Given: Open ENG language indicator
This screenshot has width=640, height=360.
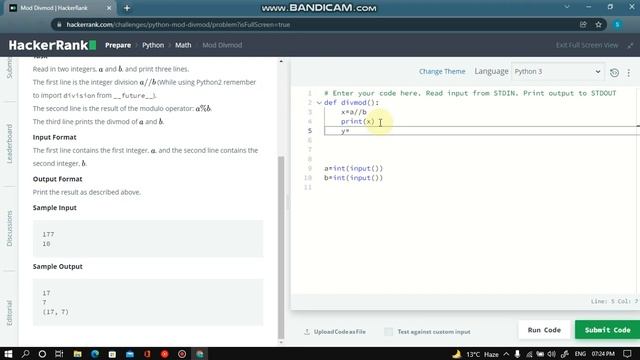Looking at the screenshot, I should tap(580, 354).
